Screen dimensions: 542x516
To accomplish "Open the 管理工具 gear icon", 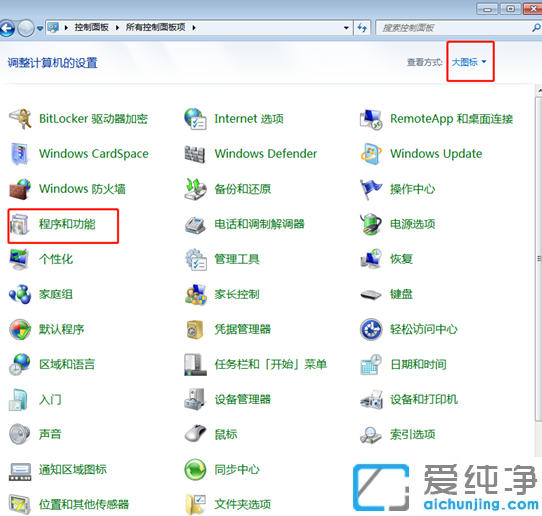I will pyautogui.click(x=196, y=259).
